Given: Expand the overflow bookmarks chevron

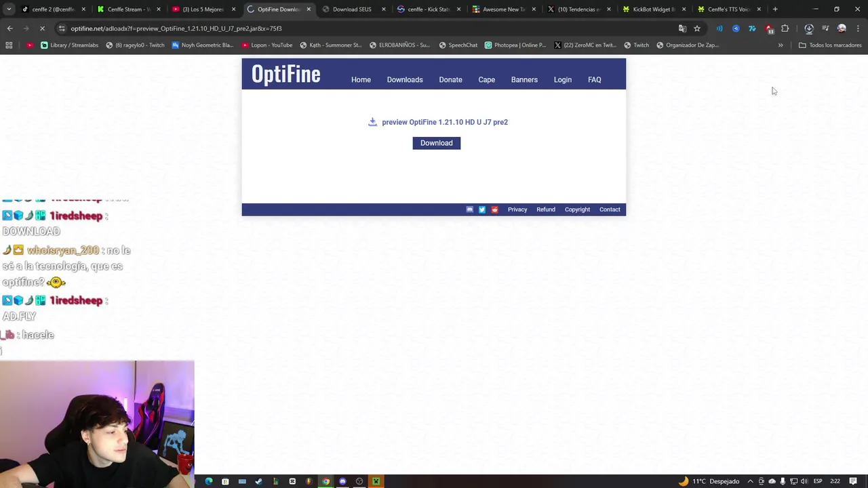Looking at the screenshot, I should (781, 45).
